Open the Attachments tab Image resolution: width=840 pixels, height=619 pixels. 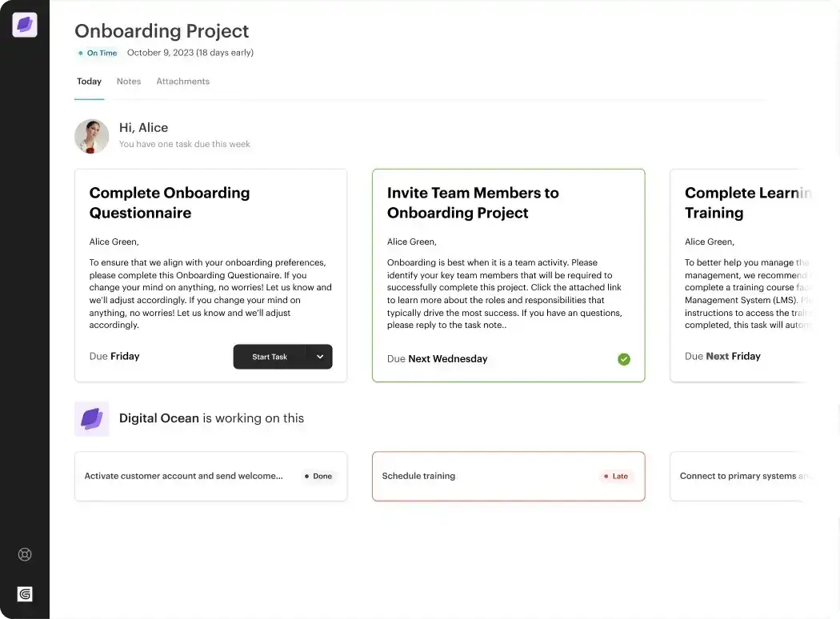coord(182,81)
